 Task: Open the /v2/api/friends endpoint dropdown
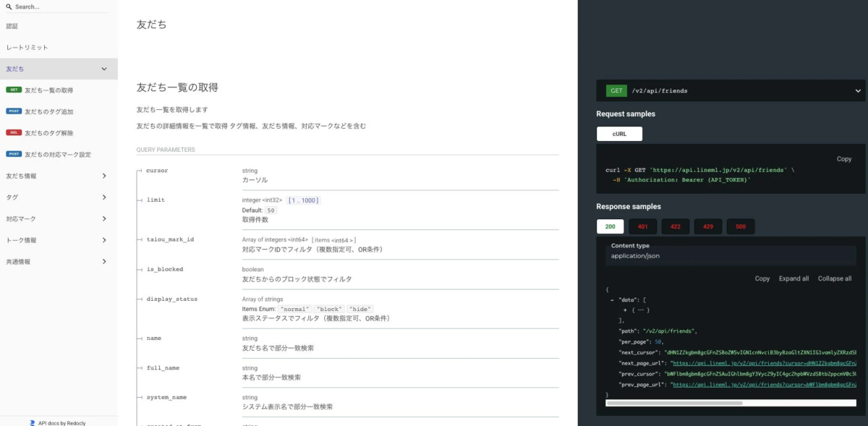point(858,90)
